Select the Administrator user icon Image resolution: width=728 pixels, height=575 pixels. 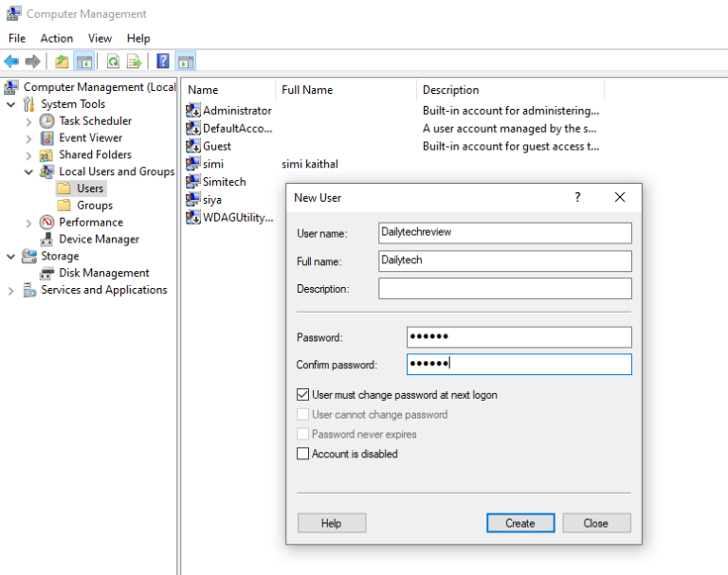tap(192, 111)
